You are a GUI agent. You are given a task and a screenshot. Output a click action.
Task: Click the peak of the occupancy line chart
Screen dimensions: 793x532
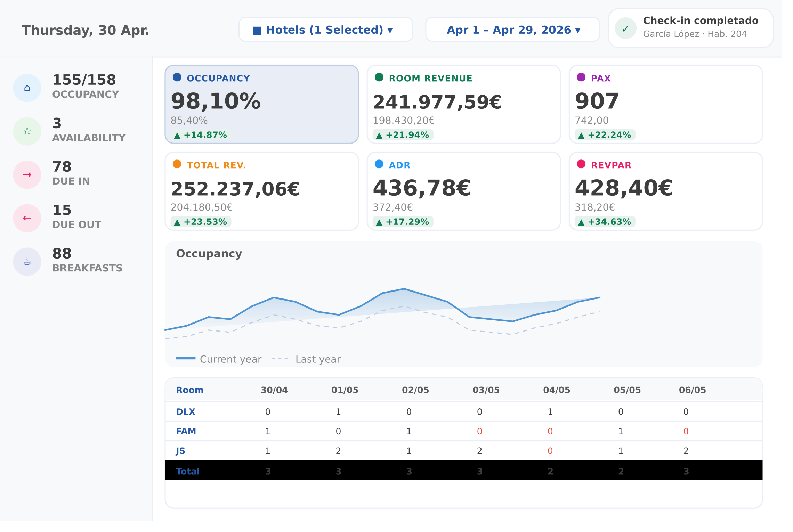(x=404, y=289)
